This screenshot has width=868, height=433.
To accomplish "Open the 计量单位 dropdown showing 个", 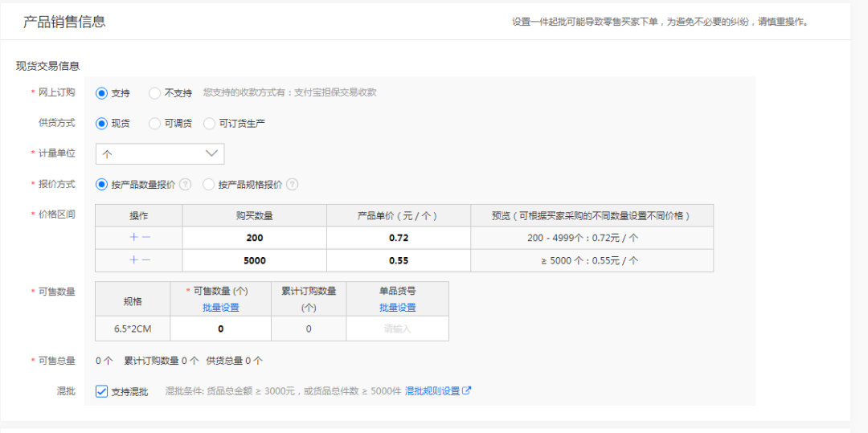I will pos(160,154).
